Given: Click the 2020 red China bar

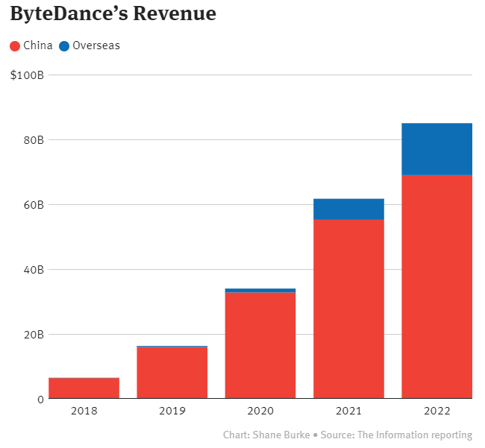Looking at the screenshot, I should click(260, 345).
